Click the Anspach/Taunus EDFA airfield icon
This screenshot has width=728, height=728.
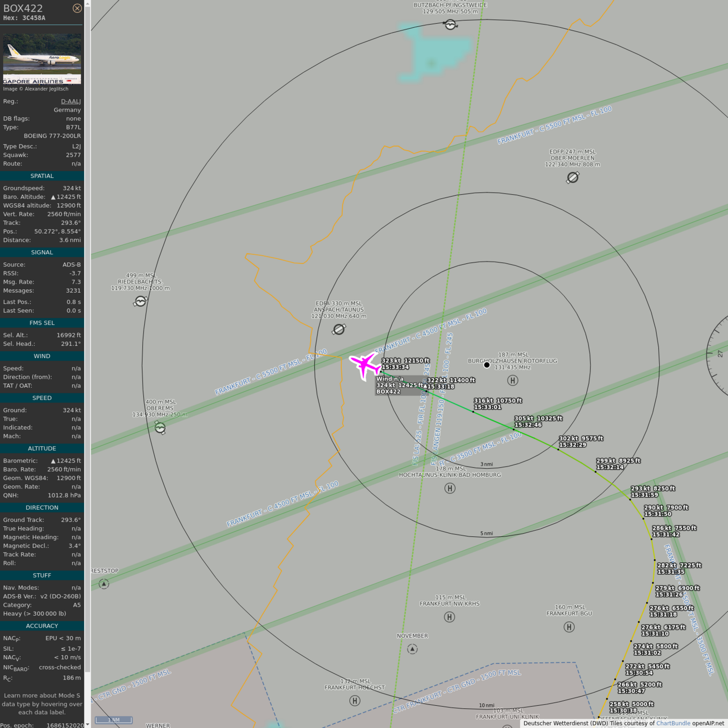[339, 330]
